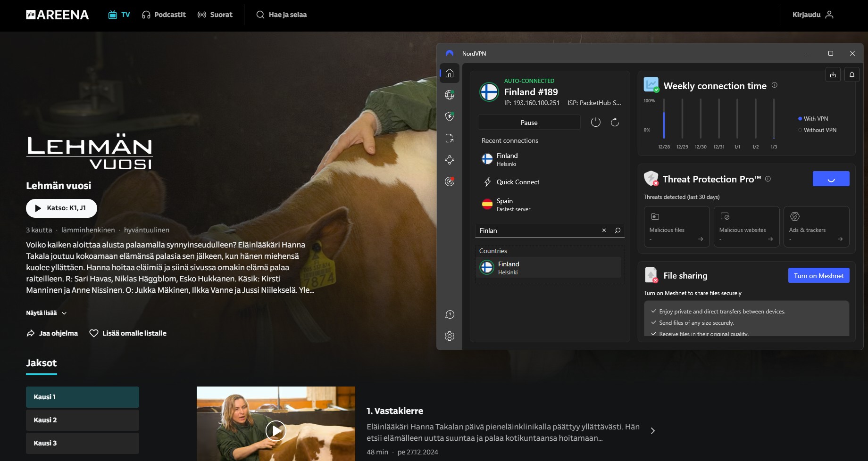Clear the Finlan search field with X
This screenshot has width=868, height=461.
[x=604, y=230]
